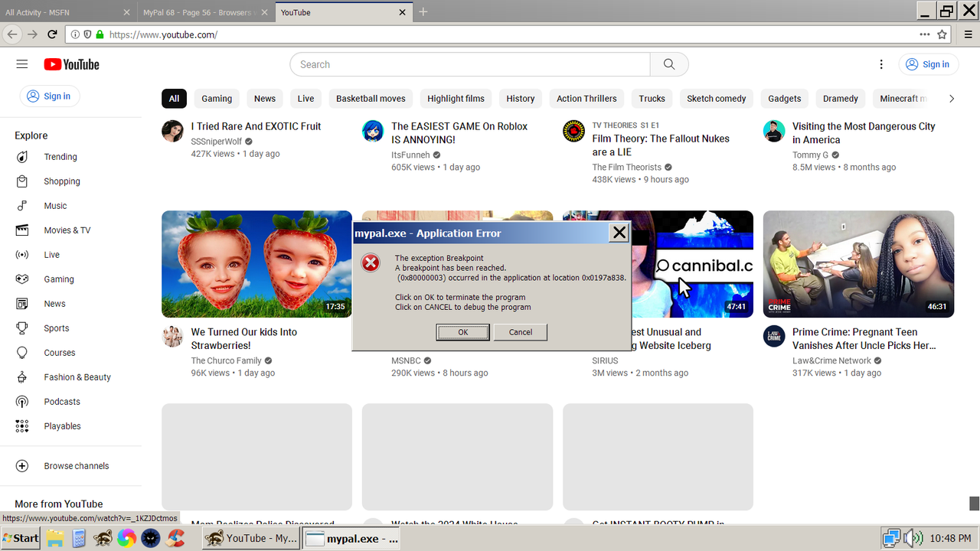Select the Gadgets filter chip
The height and width of the screenshot is (551, 980).
(785, 99)
